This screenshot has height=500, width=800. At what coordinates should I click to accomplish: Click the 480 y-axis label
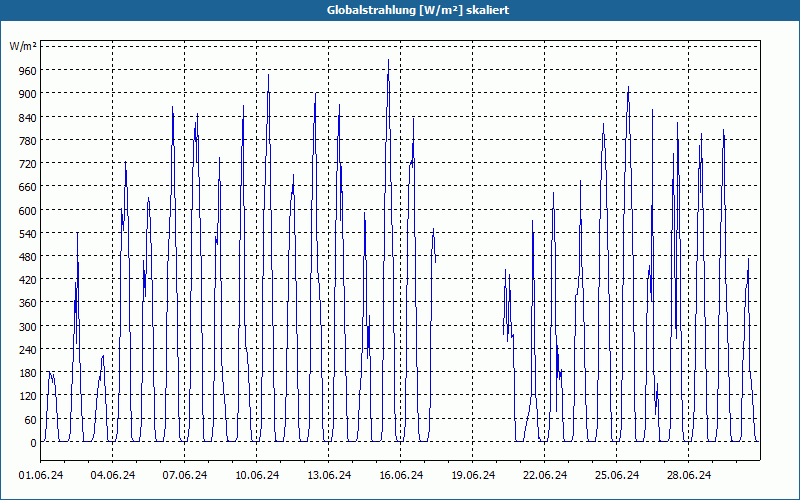pos(28,257)
